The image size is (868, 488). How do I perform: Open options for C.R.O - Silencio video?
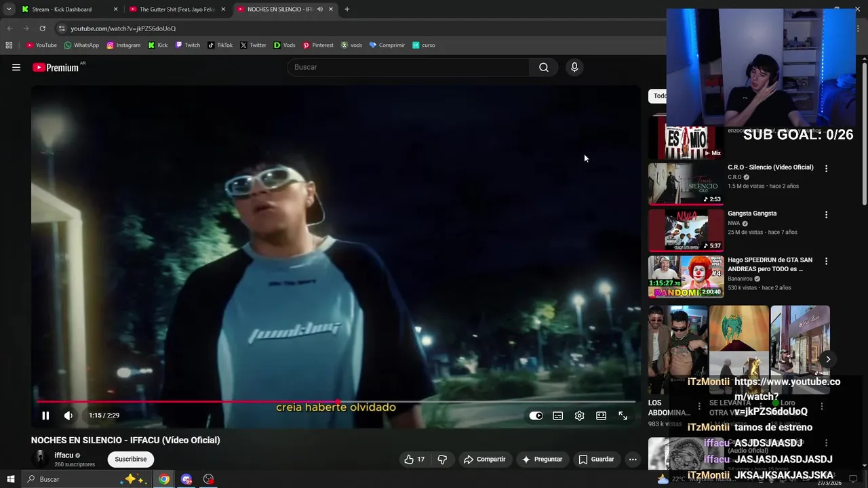[x=826, y=168]
